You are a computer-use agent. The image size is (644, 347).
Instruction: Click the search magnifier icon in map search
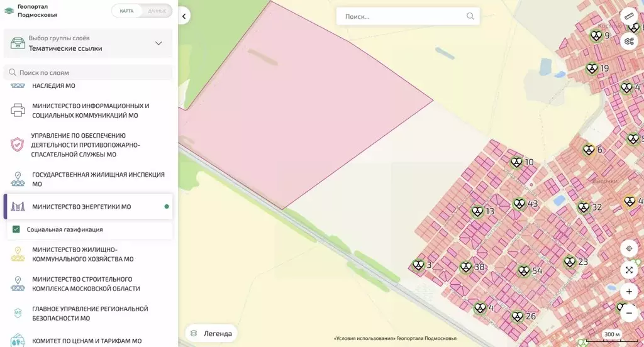point(470,16)
